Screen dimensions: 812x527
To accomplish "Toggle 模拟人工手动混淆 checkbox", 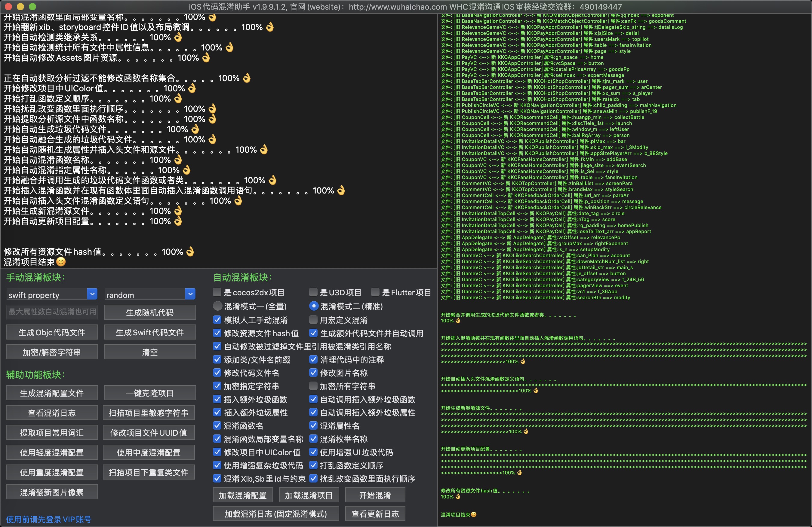I will 217,320.
